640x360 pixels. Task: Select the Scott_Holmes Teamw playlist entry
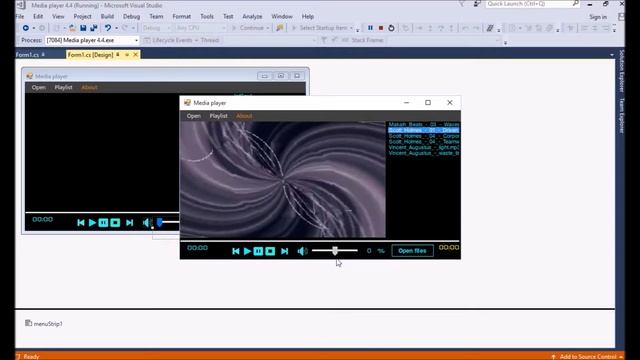point(424,142)
